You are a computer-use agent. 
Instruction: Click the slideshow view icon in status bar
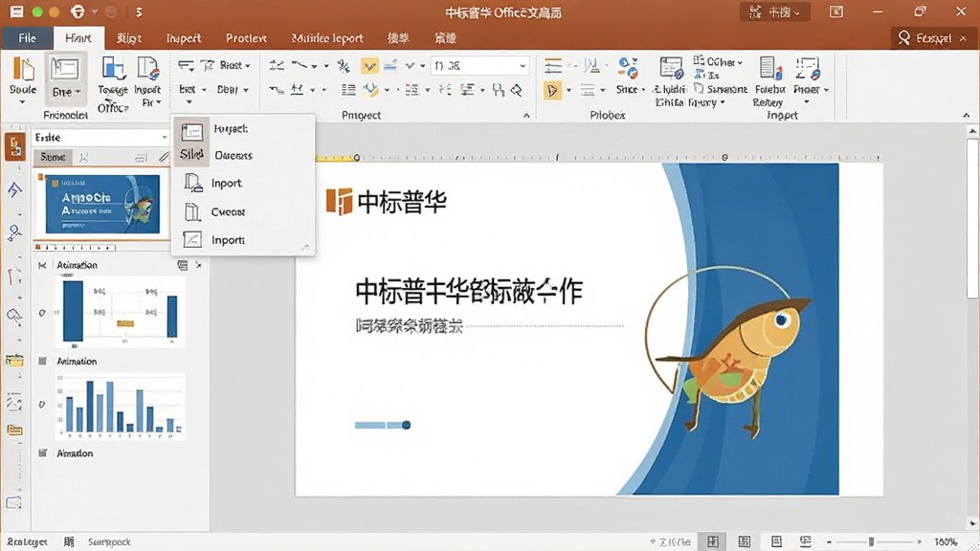[x=806, y=541]
